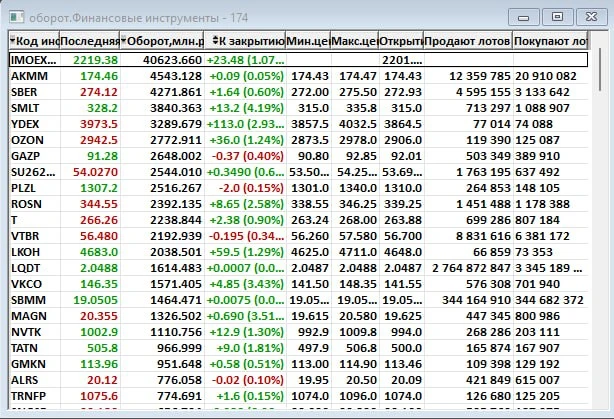Click last price 1075.6 for TRNFP
The image size is (614, 419).
pos(99,396)
